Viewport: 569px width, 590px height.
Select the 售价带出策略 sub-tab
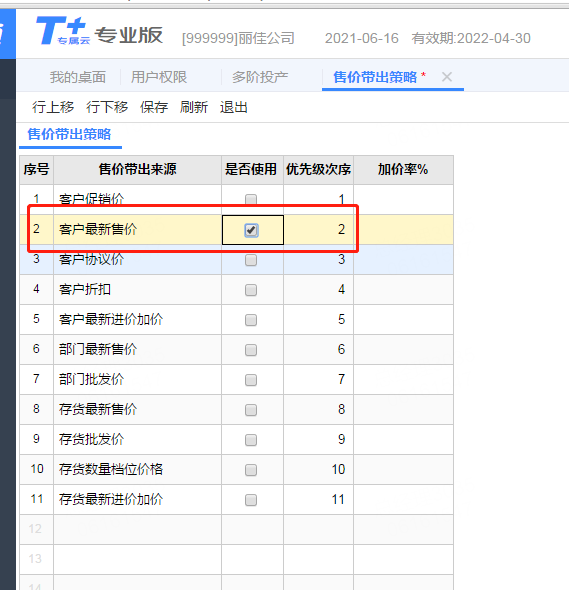point(69,134)
